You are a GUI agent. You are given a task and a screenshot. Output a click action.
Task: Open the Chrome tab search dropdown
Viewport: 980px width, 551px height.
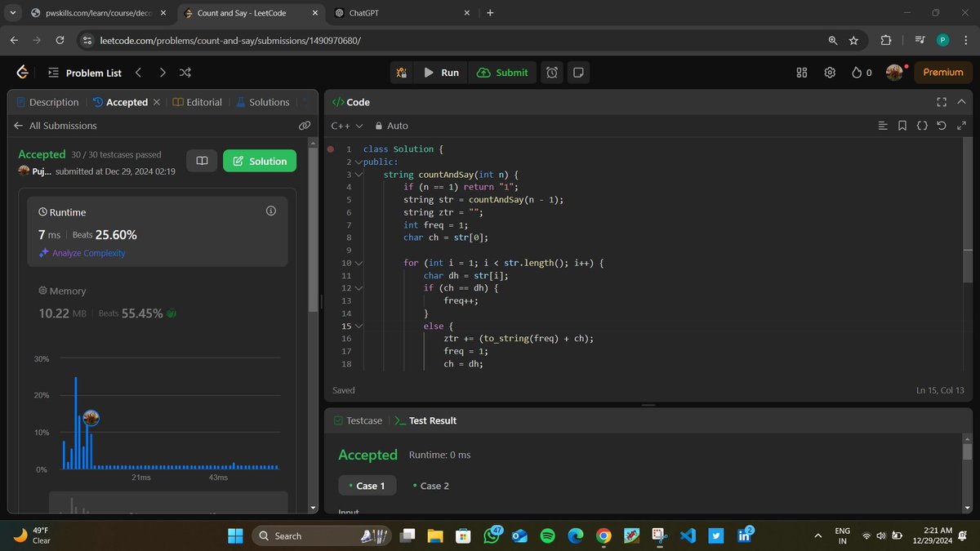[x=11, y=13]
